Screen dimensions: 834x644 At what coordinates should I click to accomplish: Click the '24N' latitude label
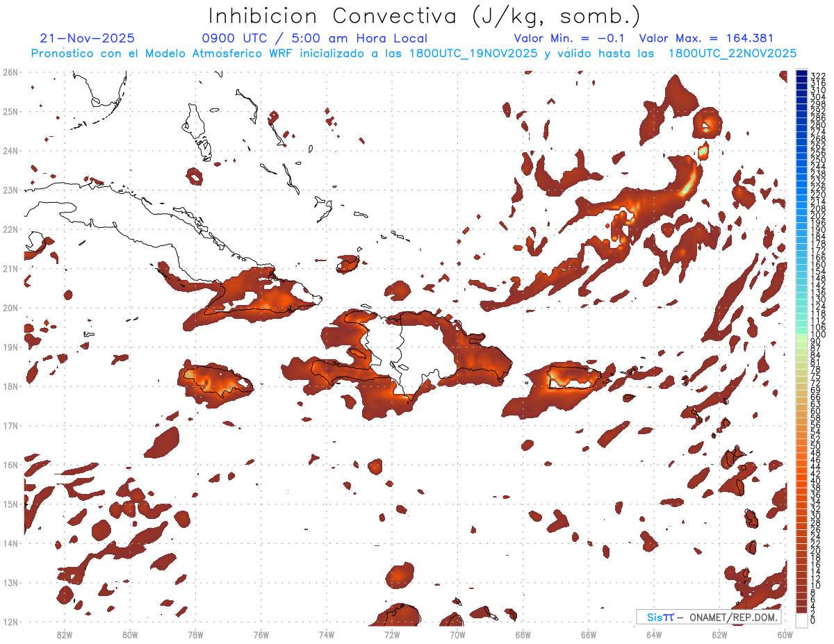pyautogui.click(x=10, y=151)
